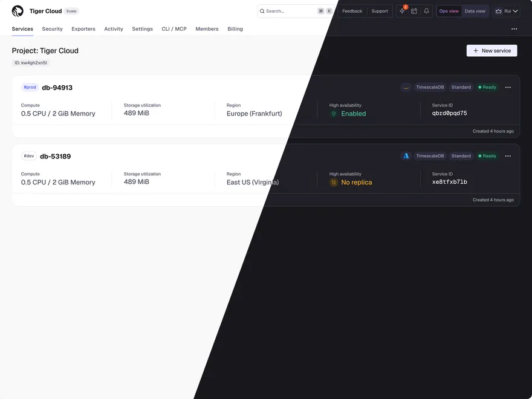Open three-dot menu for db-94913
532x399 pixels.
[508, 87]
